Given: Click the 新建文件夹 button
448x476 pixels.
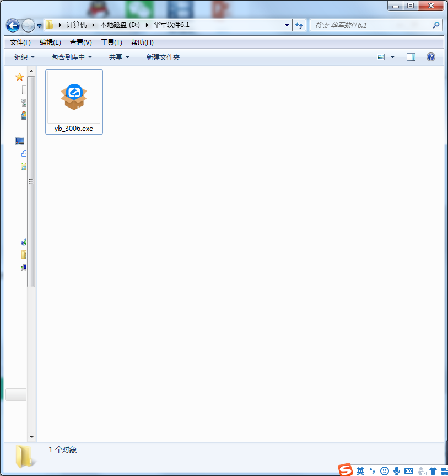Looking at the screenshot, I should (x=163, y=57).
